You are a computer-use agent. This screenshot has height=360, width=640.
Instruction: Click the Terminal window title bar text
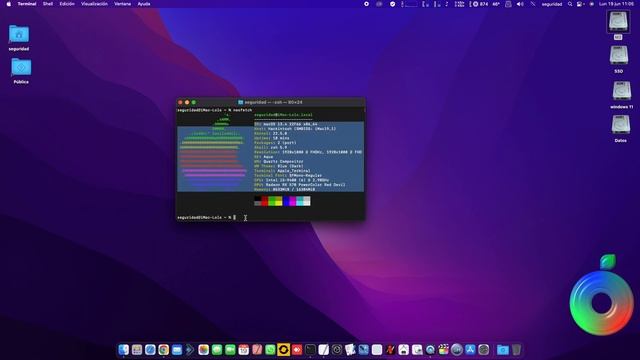click(273, 102)
